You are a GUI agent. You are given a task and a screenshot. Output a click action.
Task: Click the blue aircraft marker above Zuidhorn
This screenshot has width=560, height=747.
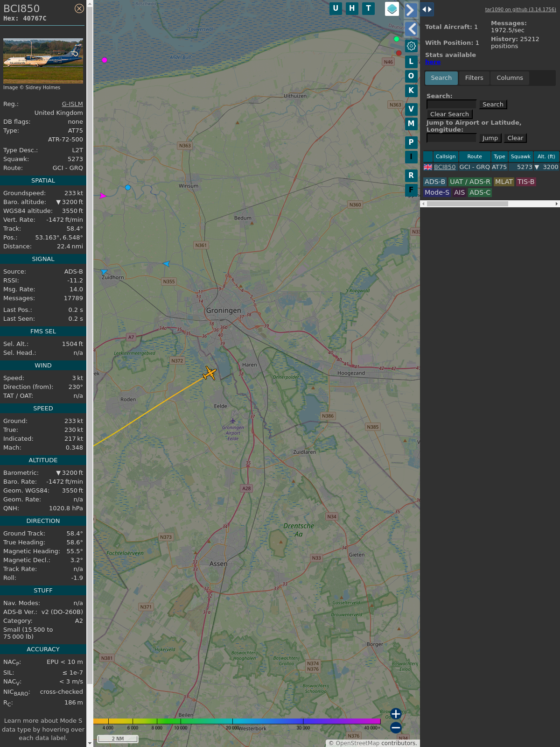104,271
